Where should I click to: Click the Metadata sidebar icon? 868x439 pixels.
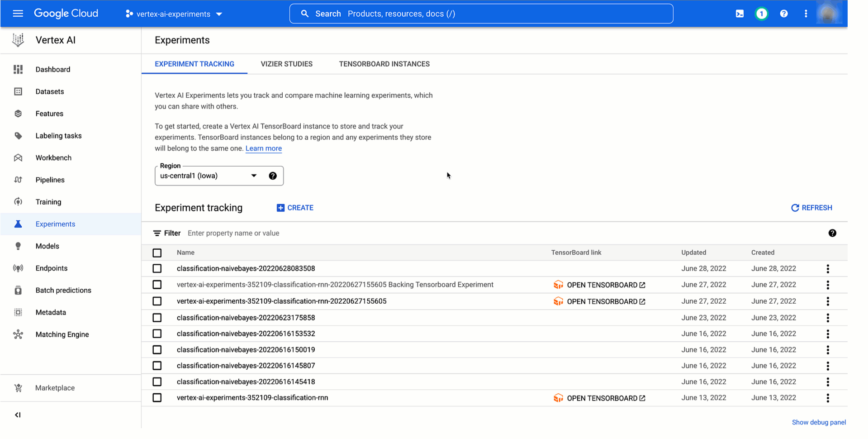coord(18,312)
